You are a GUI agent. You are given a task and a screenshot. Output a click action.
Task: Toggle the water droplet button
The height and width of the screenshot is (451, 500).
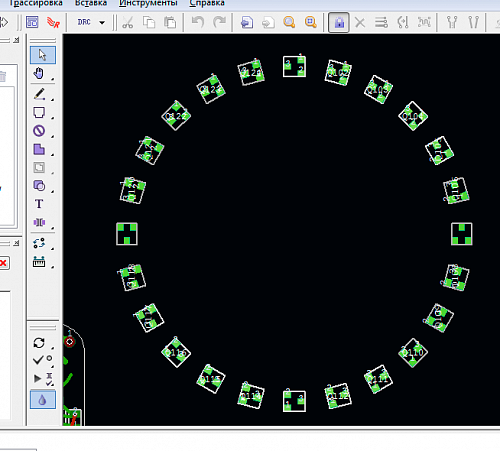click(x=43, y=399)
